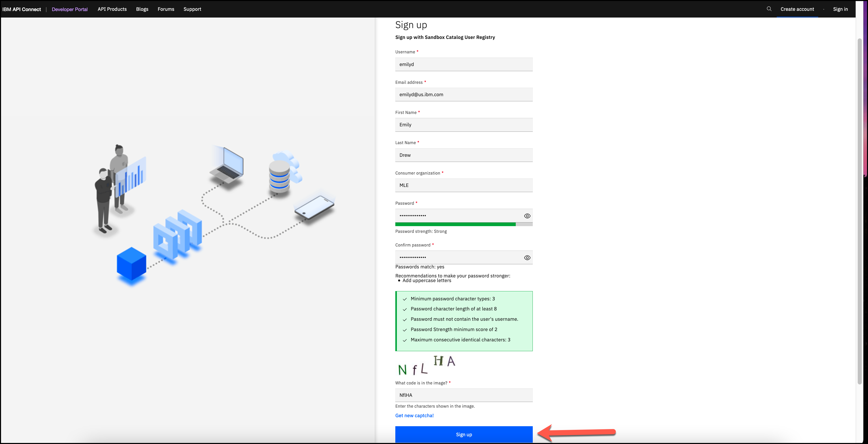Viewport: 868px width, 444px height.
Task: Open API Products menu item
Action: (112, 9)
